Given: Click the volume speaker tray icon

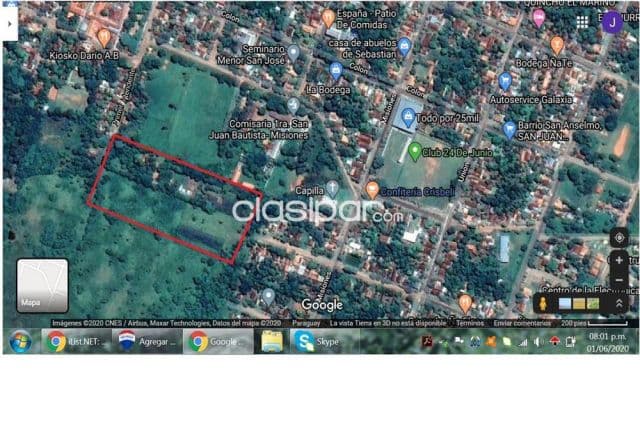Looking at the screenshot, I should 538,342.
